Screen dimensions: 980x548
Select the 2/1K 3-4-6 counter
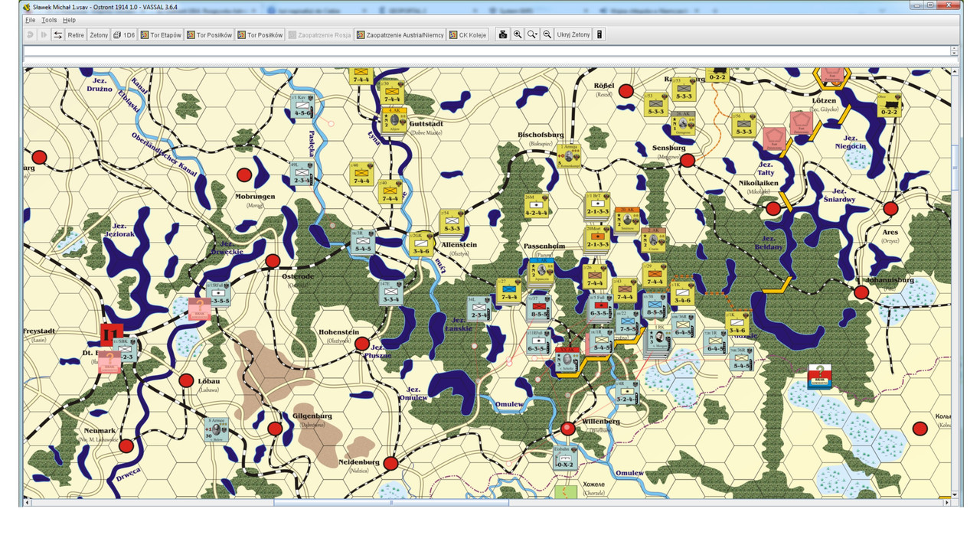[x=737, y=322]
